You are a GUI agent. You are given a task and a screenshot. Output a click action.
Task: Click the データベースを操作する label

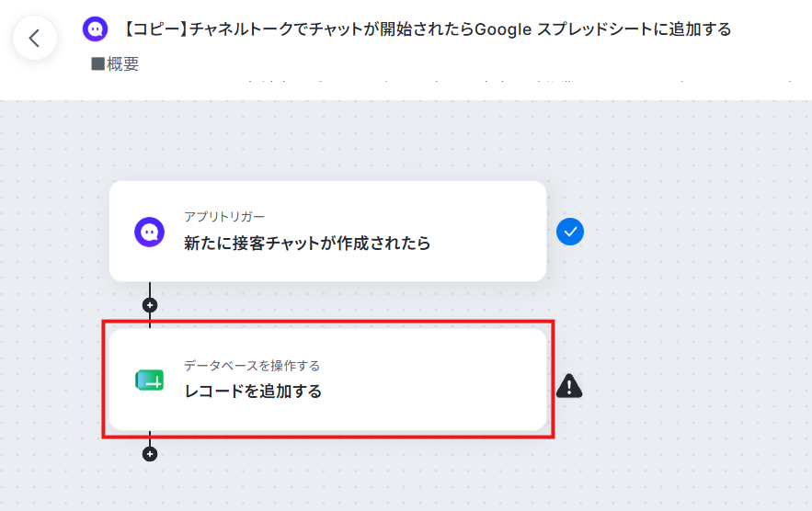[252, 366]
